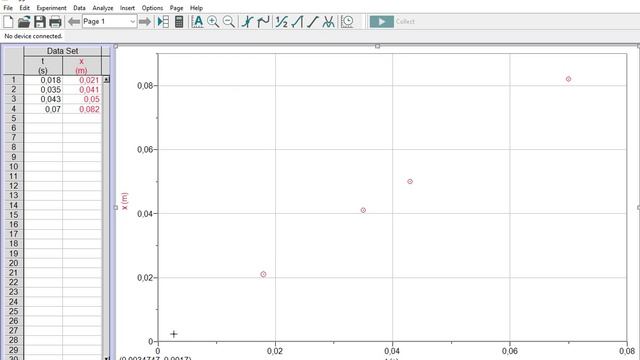
Task: Click the 0,06 tick label on y-axis
Action: click(144, 149)
